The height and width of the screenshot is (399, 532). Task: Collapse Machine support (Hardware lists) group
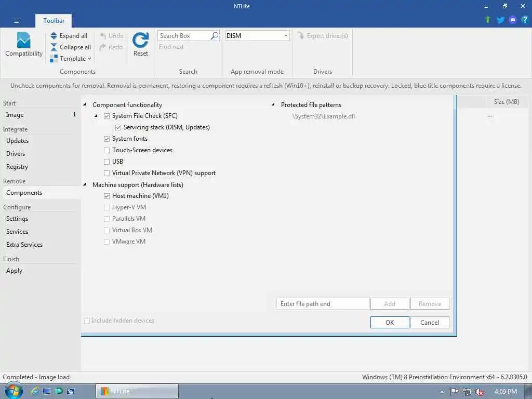[85, 184]
